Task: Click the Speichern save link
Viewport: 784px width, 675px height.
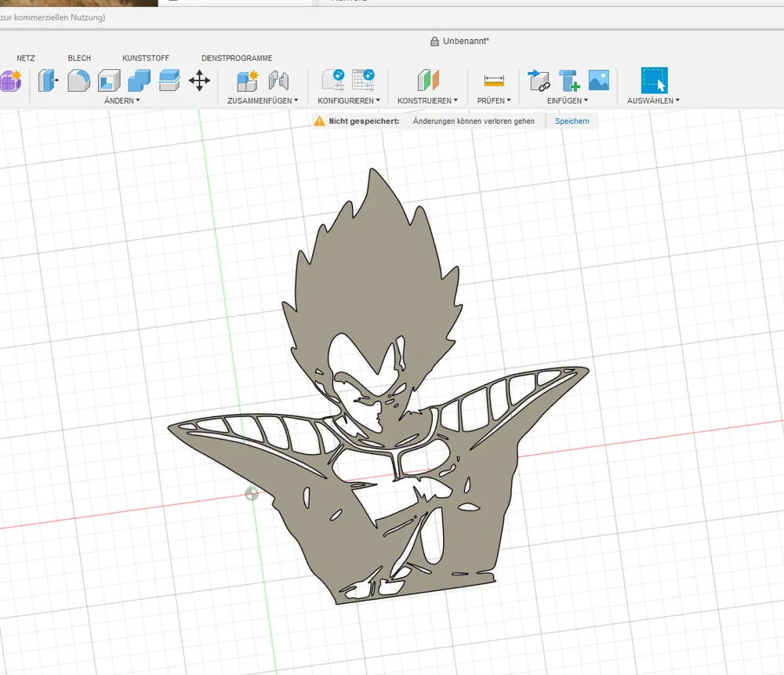Action: [572, 121]
